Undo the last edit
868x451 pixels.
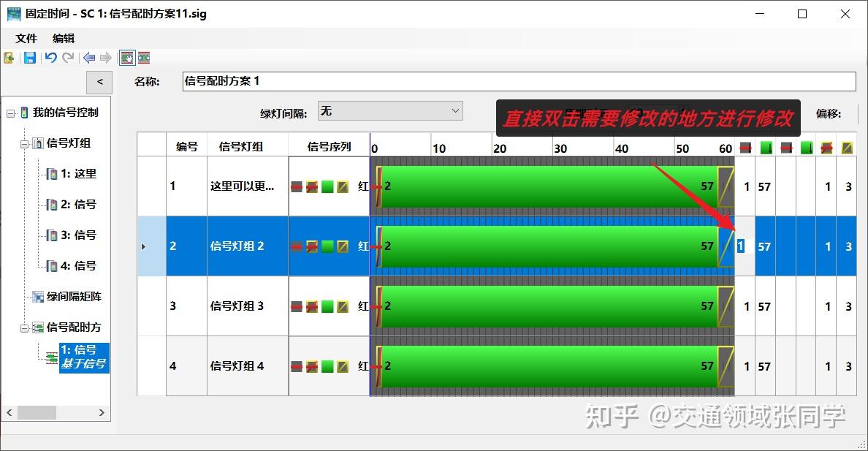tap(51, 58)
